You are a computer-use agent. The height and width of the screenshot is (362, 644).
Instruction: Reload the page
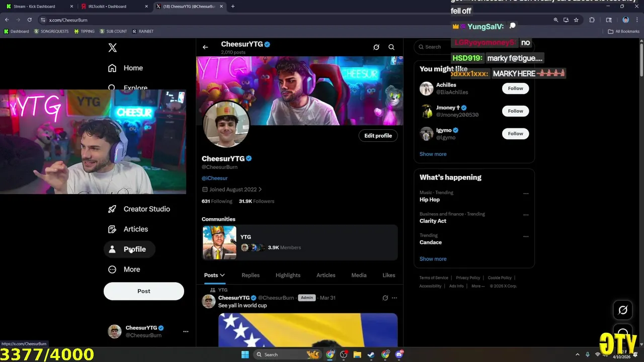coord(29,20)
